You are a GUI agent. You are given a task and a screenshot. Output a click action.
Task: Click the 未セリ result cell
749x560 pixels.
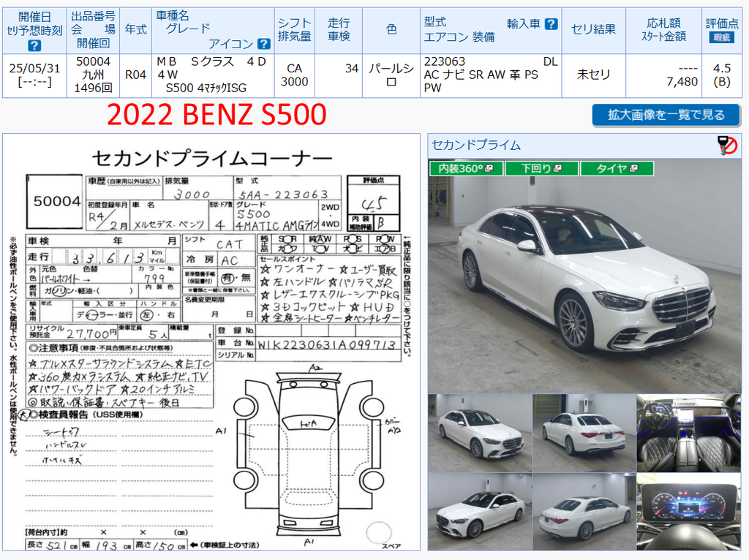pyautogui.click(x=594, y=75)
